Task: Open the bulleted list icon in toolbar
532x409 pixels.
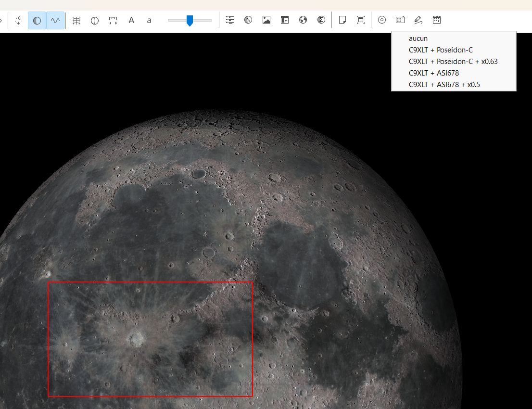Action: click(x=230, y=20)
